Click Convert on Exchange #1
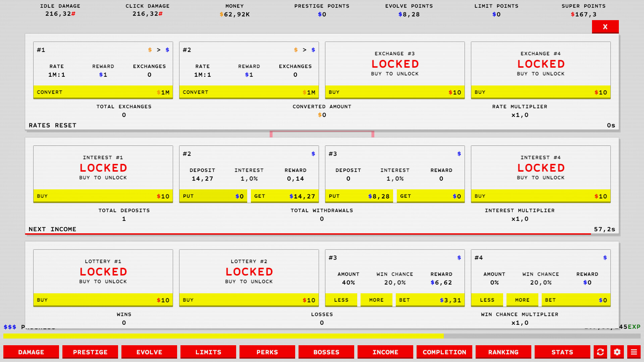 103,92
